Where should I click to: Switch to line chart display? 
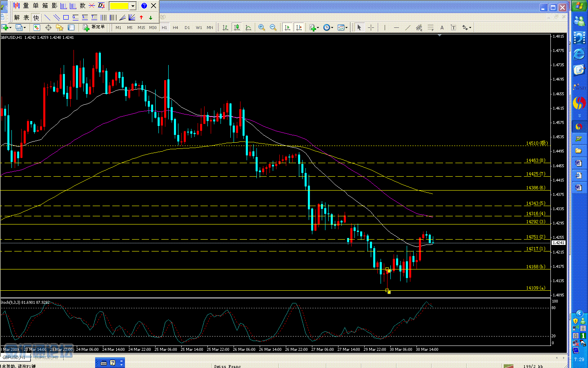(248, 27)
